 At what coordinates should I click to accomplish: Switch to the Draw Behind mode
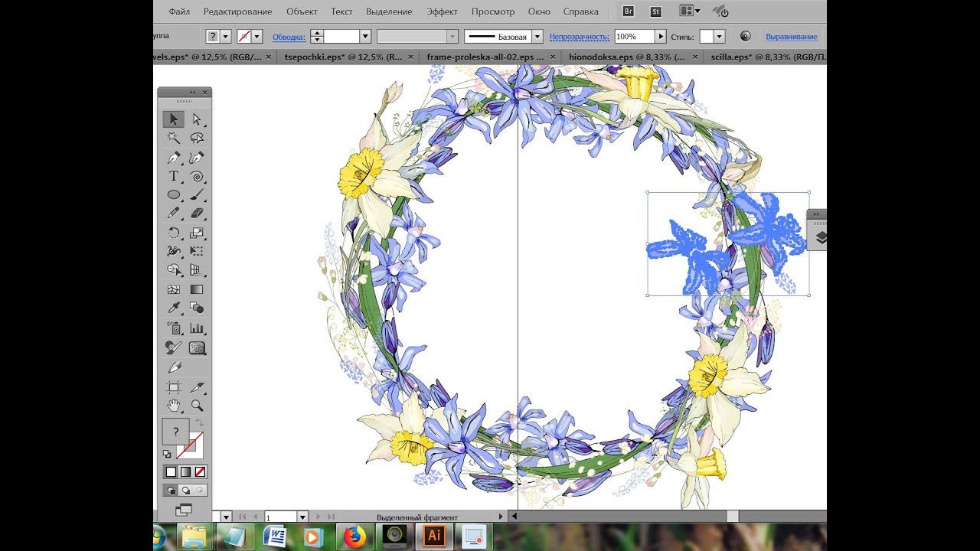point(185,491)
